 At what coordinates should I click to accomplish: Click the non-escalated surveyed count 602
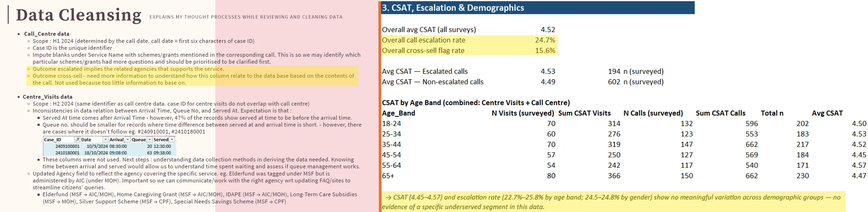pos(614,82)
